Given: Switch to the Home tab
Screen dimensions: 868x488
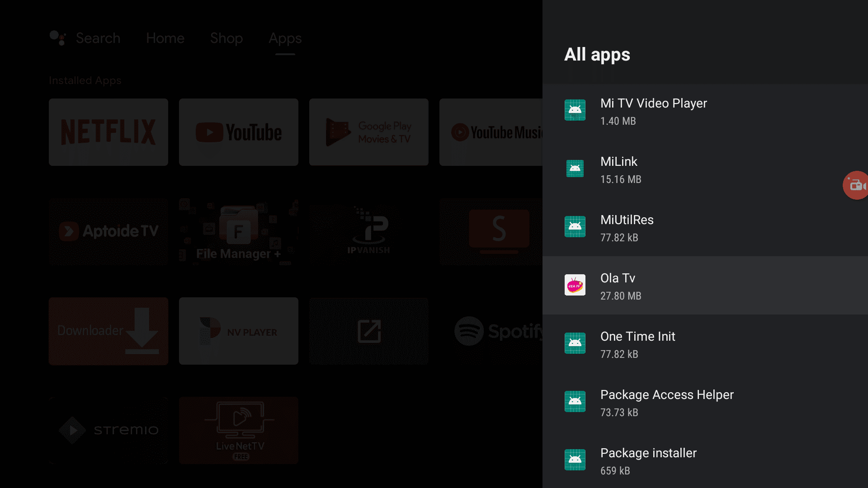Looking at the screenshot, I should (x=165, y=38).
